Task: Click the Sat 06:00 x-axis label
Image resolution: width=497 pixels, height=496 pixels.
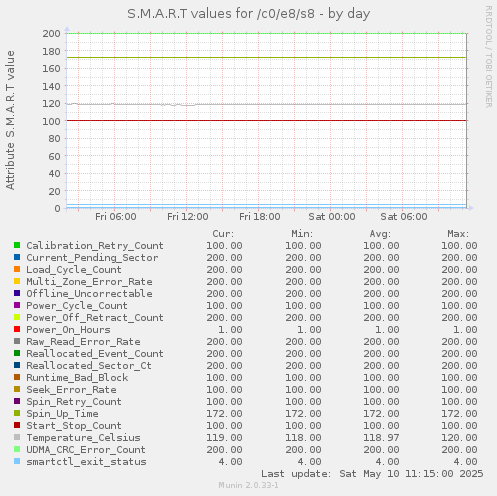Action: click(x=404, y=217)
